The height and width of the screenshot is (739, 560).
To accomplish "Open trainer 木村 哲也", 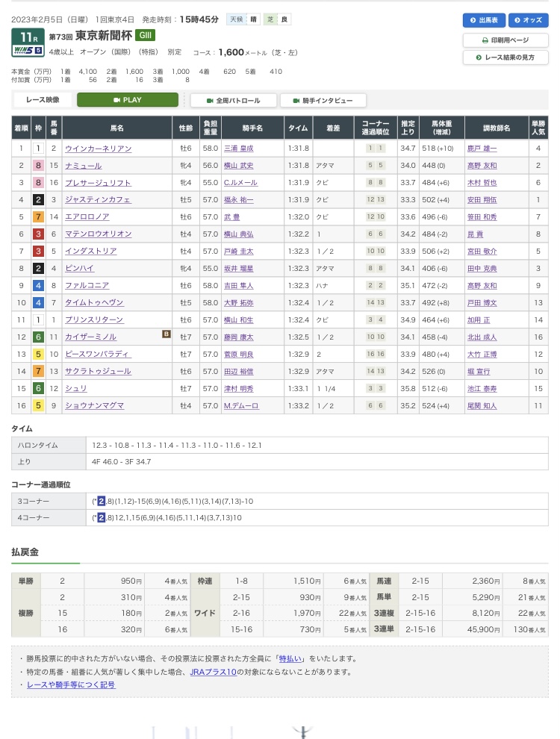I will 482,183.
